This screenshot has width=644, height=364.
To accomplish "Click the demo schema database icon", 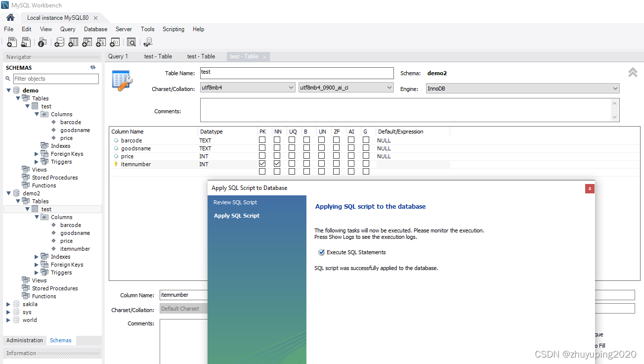I will click(x=16, y=91).
